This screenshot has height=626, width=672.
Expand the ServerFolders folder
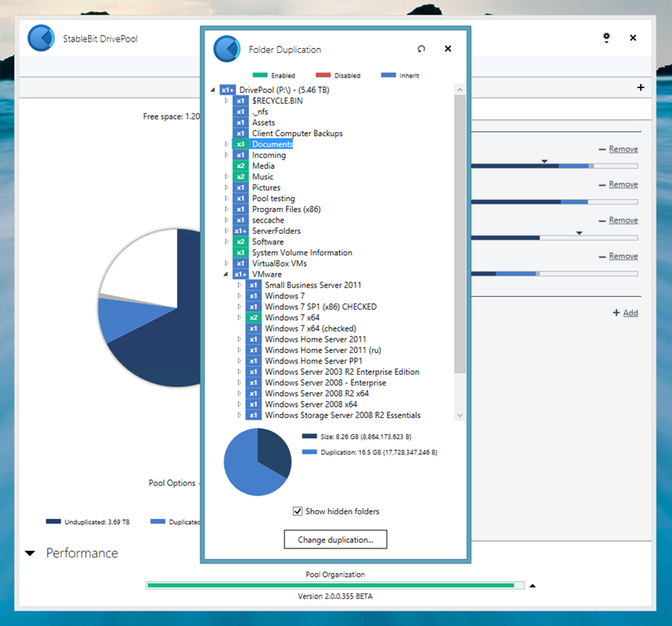(226, 231)
